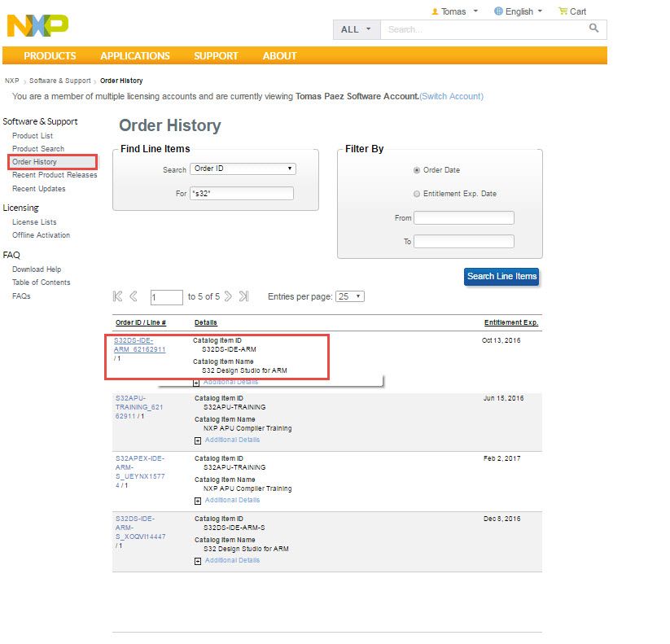Click the Switch Account link
The width and height of the screenshot is (670, 644).
coord(451,97)
